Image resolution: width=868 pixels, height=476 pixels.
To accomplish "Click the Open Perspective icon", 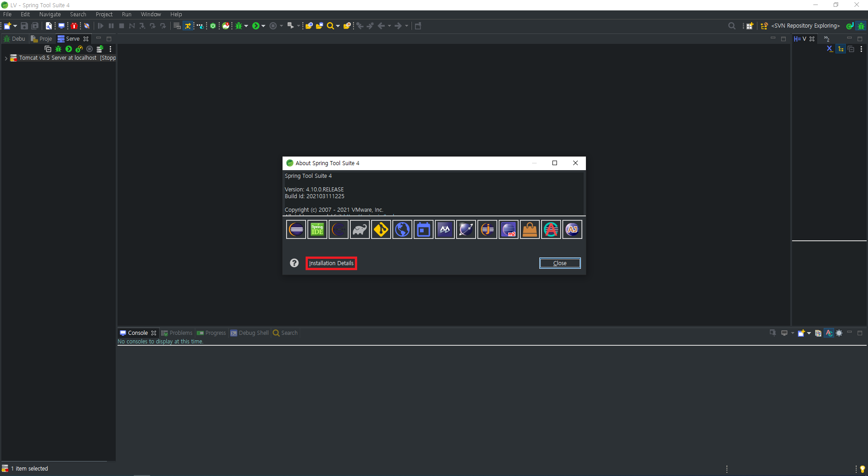I will (x=750, y=26).
